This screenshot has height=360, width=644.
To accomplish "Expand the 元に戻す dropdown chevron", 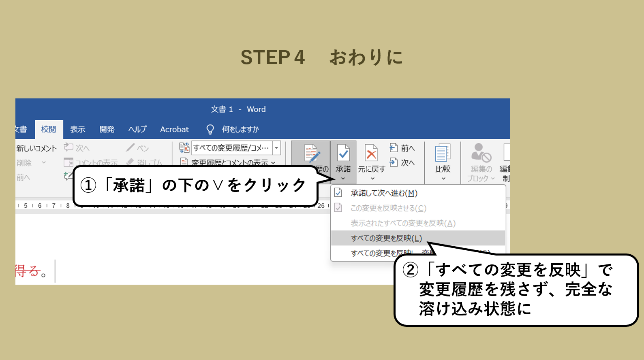I will point(372,179).
